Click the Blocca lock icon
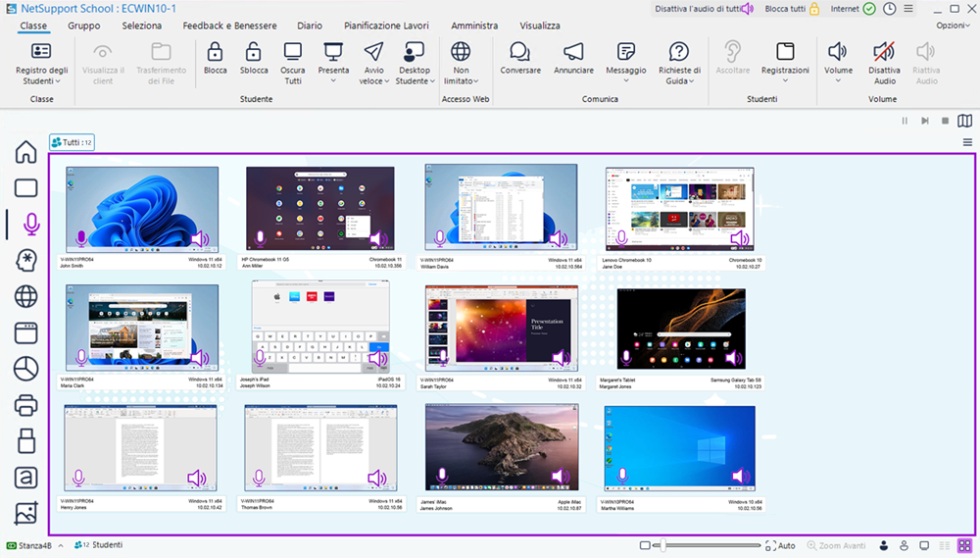This screenshot has height=558, width=980. coord(215,53)
